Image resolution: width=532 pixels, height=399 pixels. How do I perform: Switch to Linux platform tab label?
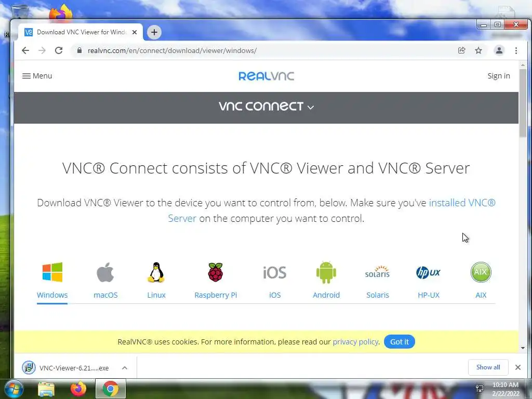[156, 295]
